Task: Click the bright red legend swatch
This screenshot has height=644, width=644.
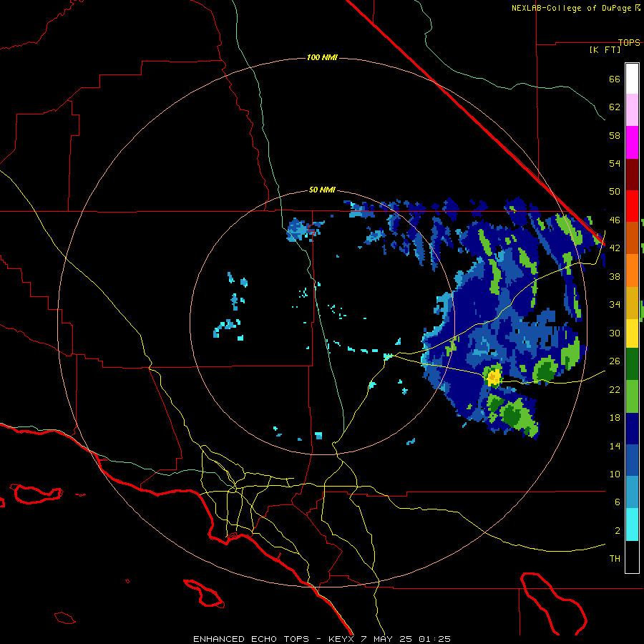Action: (632, 206)
